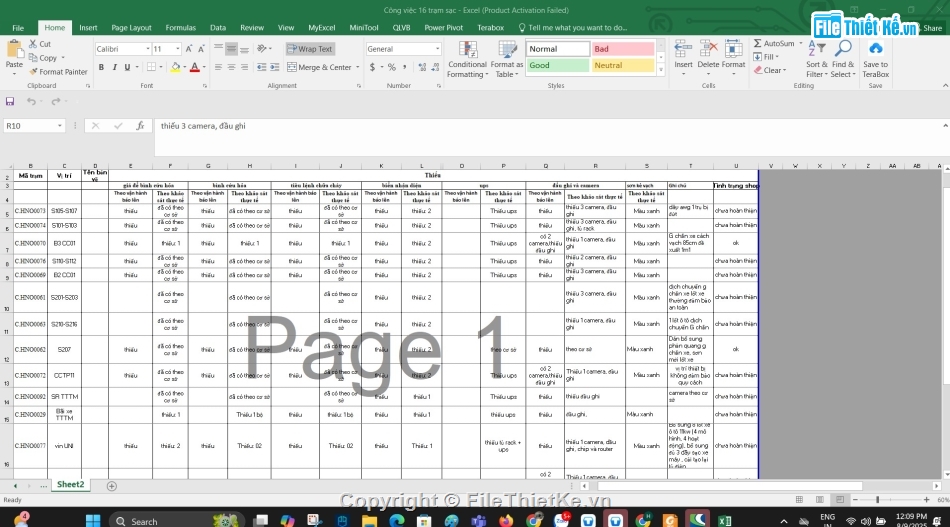Toggle align text right
This screenshot has height=527, width=950.
pos(244,67)
